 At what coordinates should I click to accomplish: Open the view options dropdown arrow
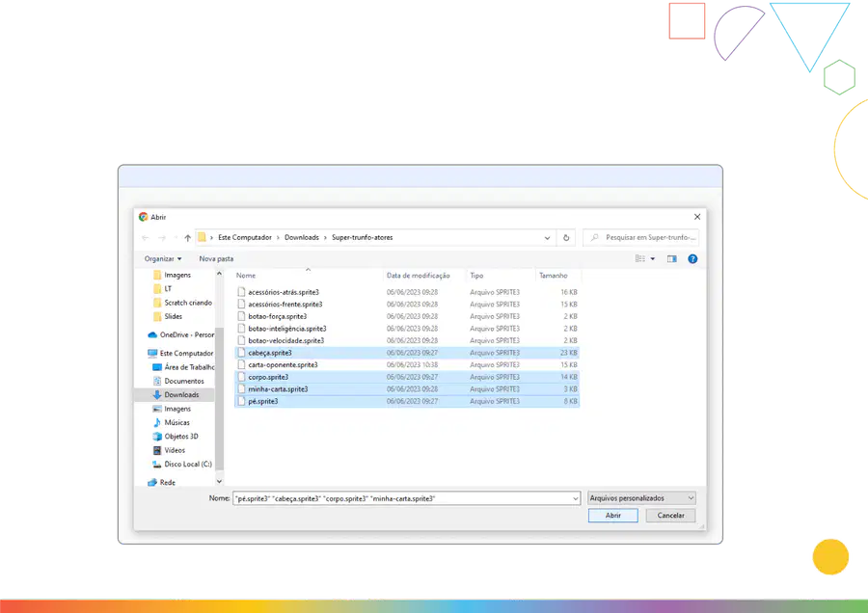click(x=653, y=259)
